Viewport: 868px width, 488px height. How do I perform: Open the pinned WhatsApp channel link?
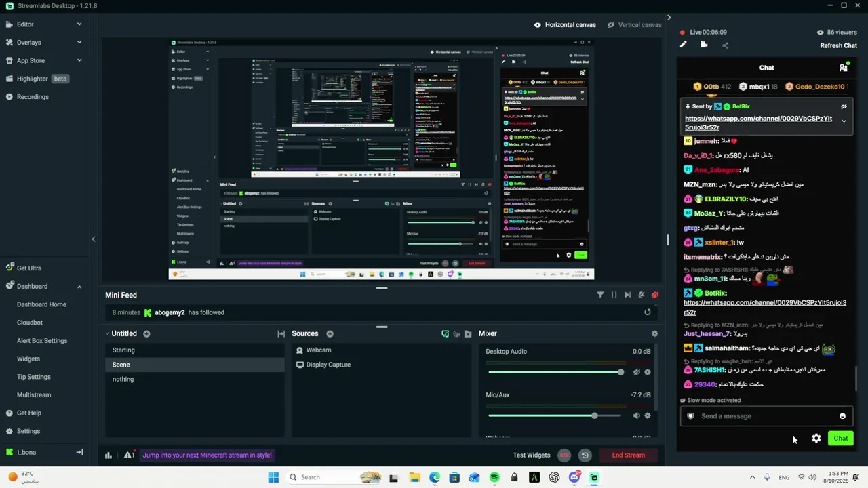(x=758, y=123)
